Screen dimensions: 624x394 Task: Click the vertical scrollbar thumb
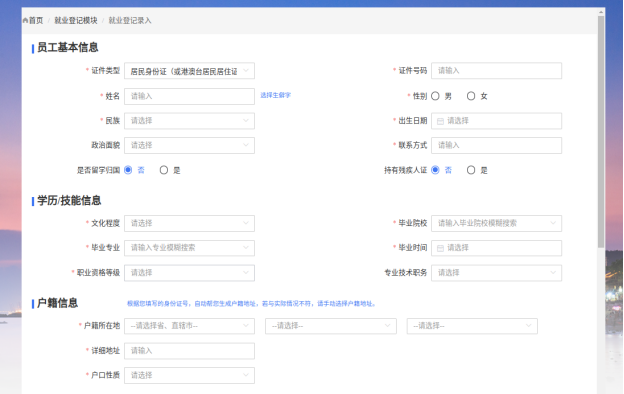click(x=601, y=131)
